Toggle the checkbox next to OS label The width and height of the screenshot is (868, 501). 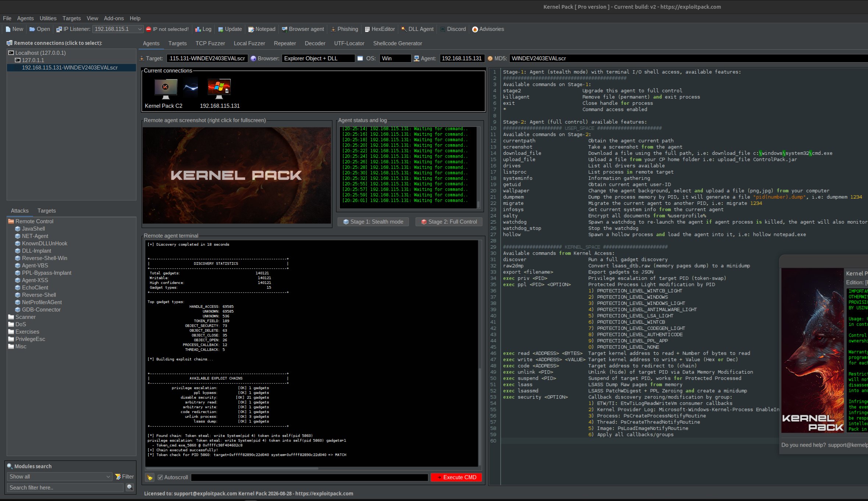[360, 58]
